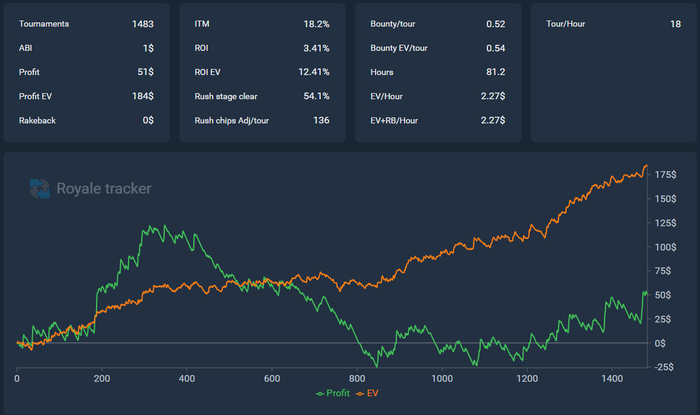Toggle the EV series in chart legend

[373, 393]
